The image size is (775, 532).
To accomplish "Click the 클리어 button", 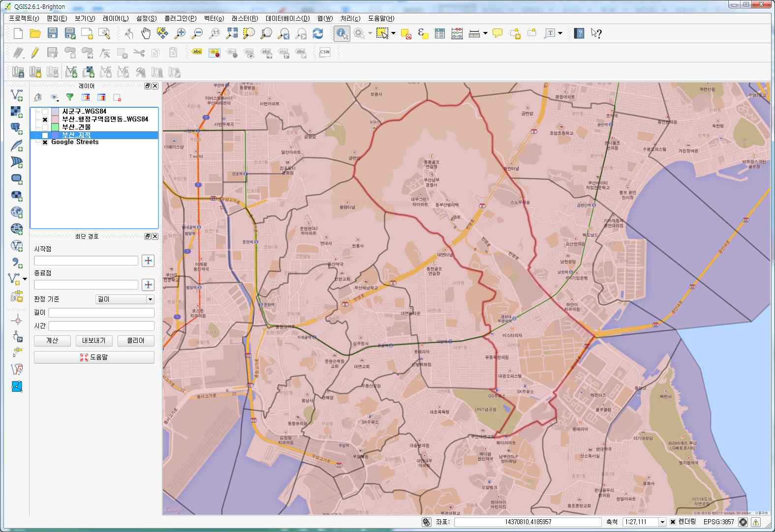I will click(136, 341).
